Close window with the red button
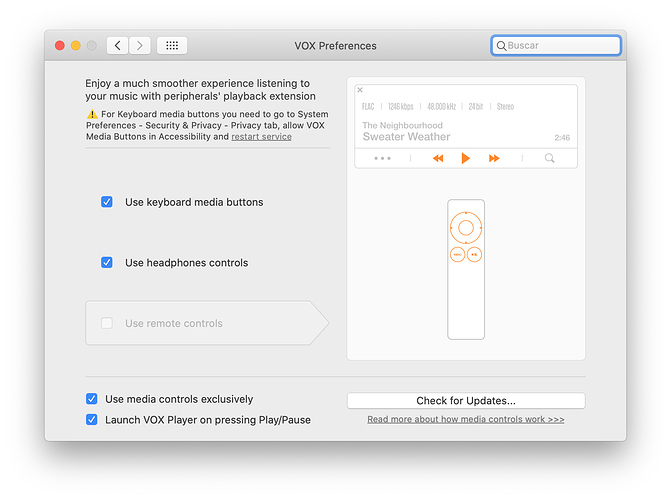 (60, 45)
